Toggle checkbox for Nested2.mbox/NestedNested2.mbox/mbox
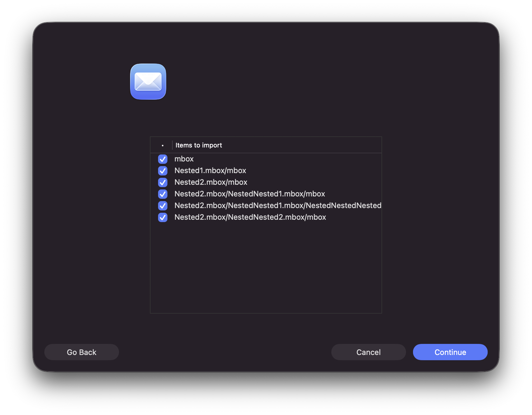This screenshot has height=415, width=532. point(163,217)
